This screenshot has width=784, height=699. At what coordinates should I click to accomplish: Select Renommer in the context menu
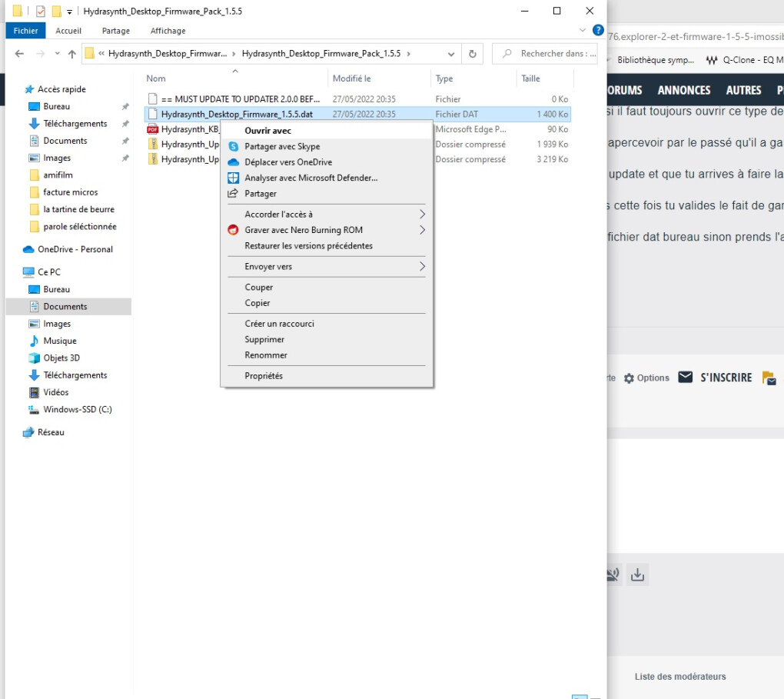pyautogui.click(x=327, y=354)
